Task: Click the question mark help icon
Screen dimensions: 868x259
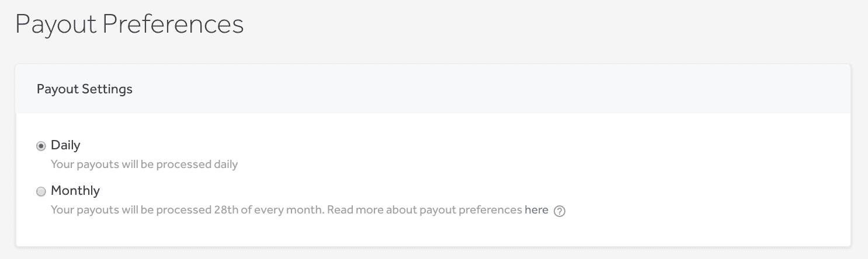Action: click(560, 211)
